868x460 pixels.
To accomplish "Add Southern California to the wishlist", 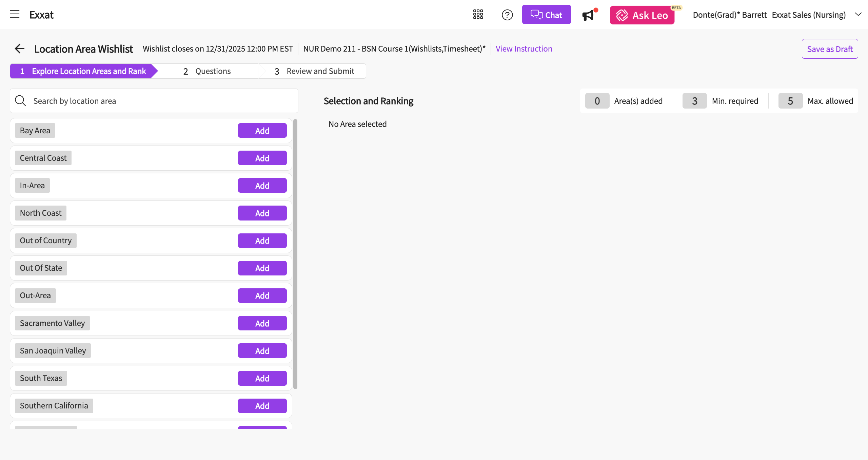I will (262, 406).
